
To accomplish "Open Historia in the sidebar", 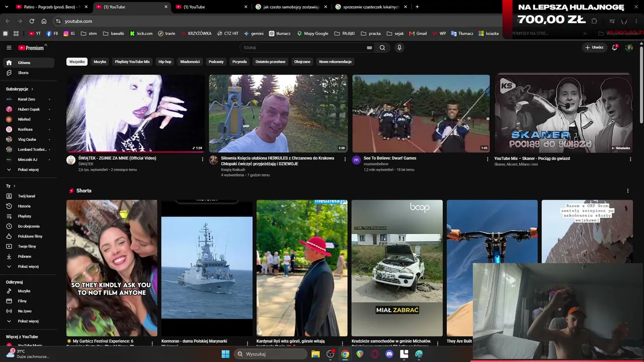I will 28,206.
